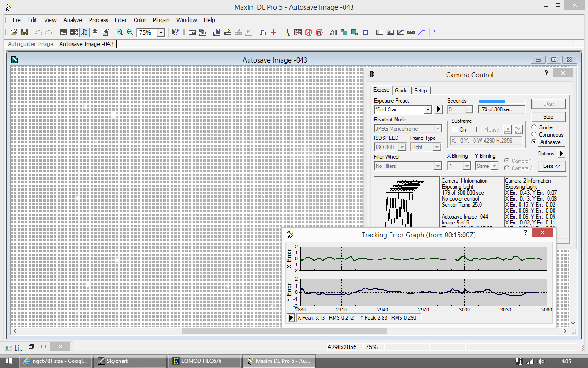
Task: Click the duplicate image pages icon
Action: (263, 32)
